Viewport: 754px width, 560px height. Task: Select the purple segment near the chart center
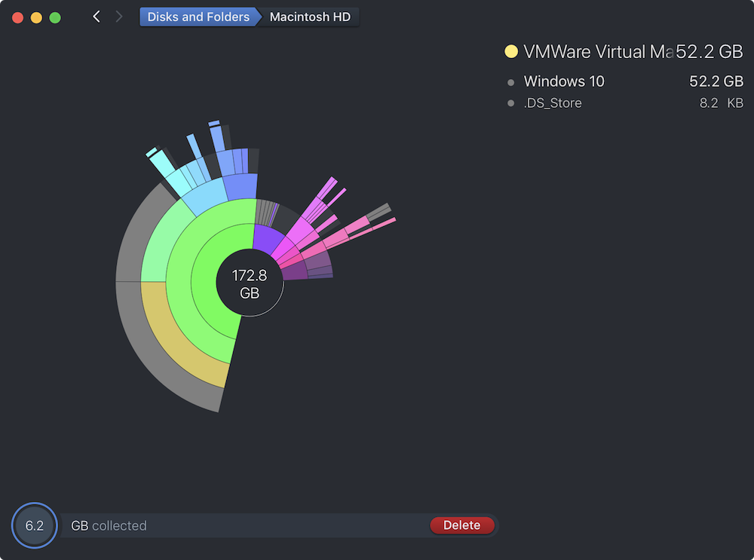(264, 240)
